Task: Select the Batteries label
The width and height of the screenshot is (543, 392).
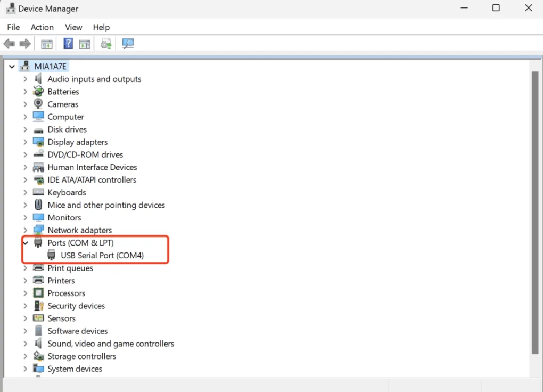Action: (x=63, y=92)
